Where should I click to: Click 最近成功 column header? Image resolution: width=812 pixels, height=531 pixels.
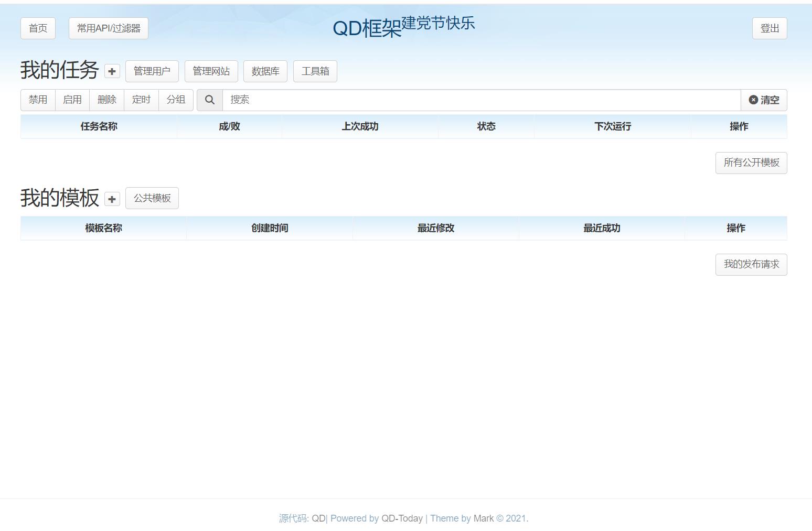602,228
